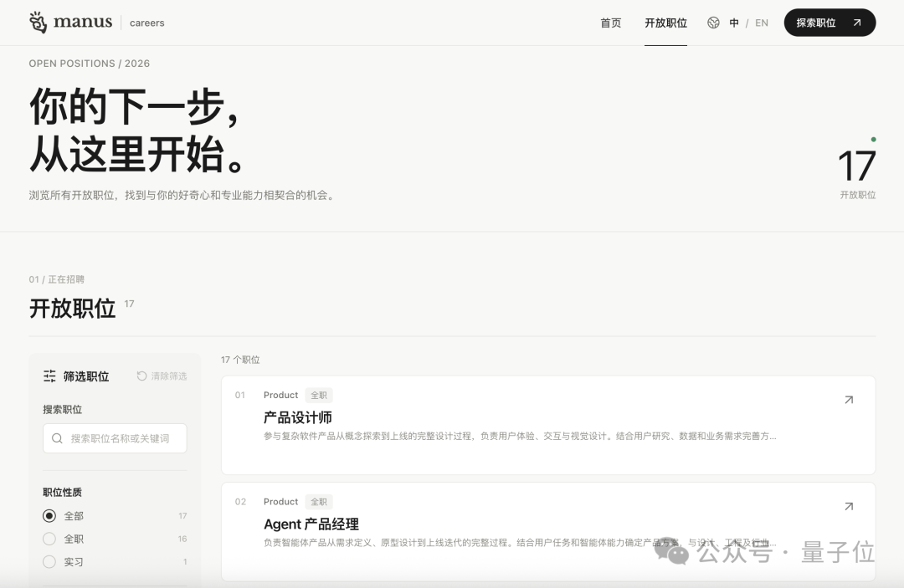
Task: Select the 全部 radio option
Action: click(x=49, y=515)
